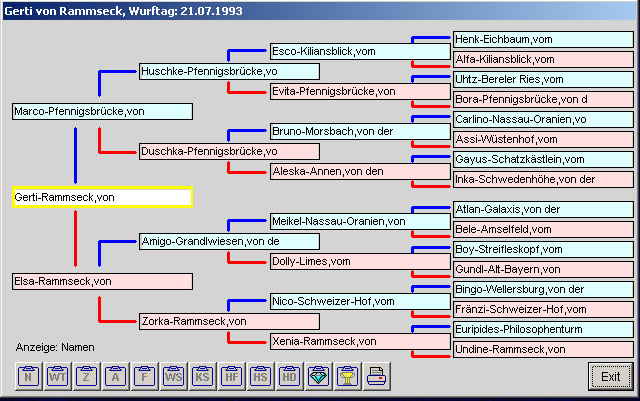Select the highlighted Gerti-Rammseck,von box
This screenshot has height=401, width=640.
point(102,197)
